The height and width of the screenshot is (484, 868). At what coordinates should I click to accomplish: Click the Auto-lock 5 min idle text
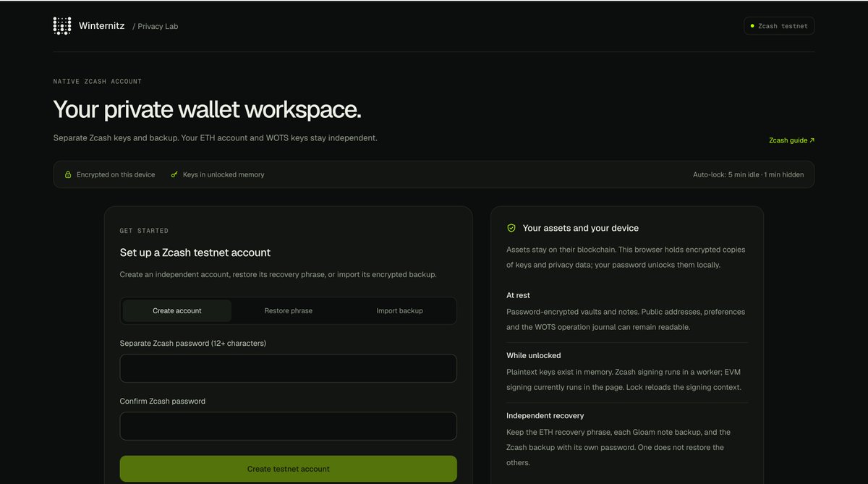point(749,175)
